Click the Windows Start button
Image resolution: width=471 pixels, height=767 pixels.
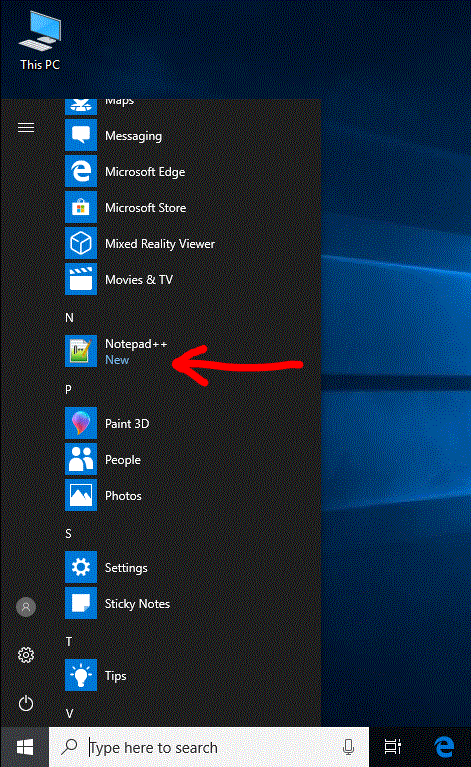pyautogui.click(x=25, y=747)
